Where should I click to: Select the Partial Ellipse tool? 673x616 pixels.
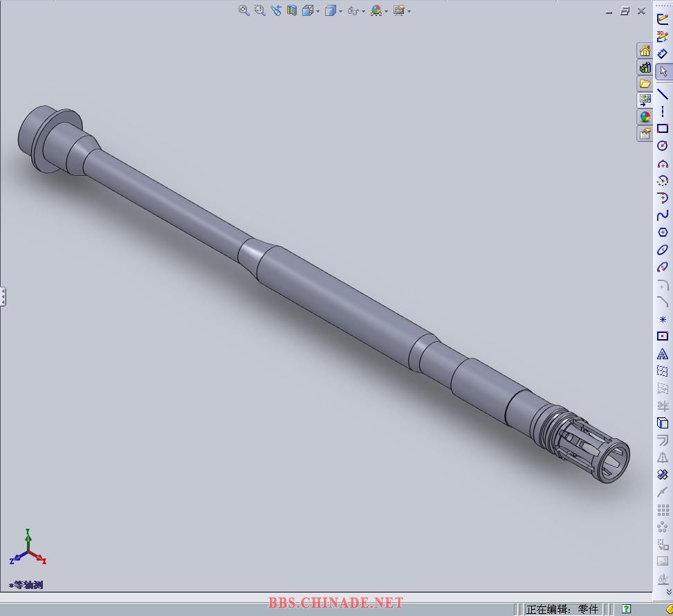pyautogui.click(x=663, y=267)
